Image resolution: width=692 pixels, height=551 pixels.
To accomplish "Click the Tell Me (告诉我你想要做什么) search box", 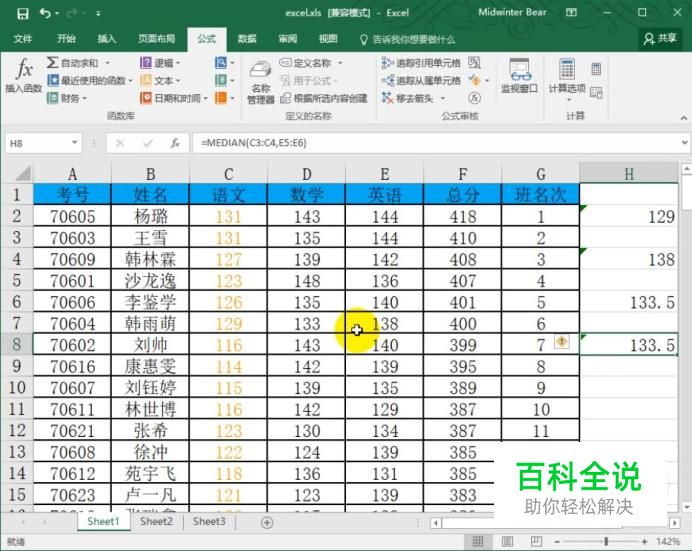I will point(408,40).
